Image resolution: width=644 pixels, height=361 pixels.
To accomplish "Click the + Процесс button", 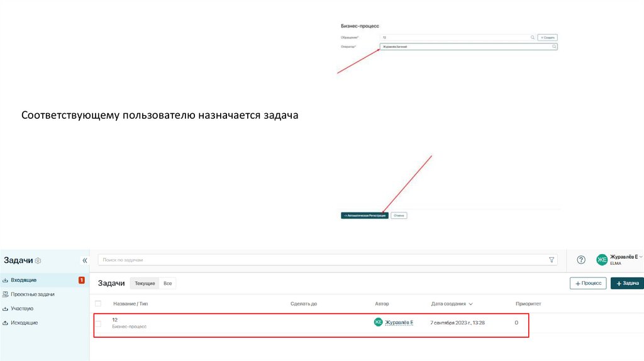I will point(588,284).
